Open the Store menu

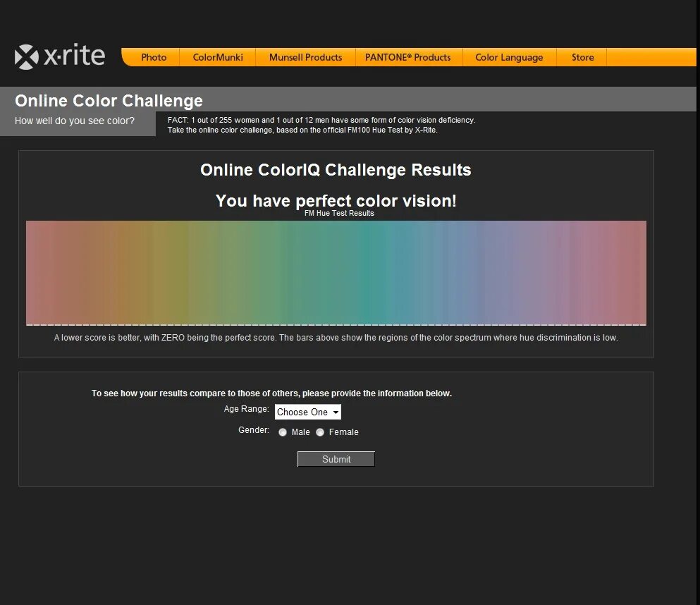point(582,57)
